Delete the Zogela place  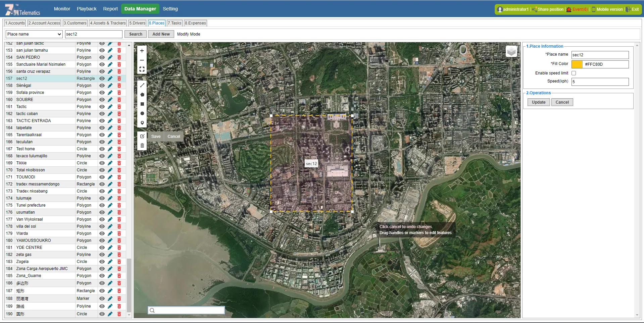(x=119, y=262)
